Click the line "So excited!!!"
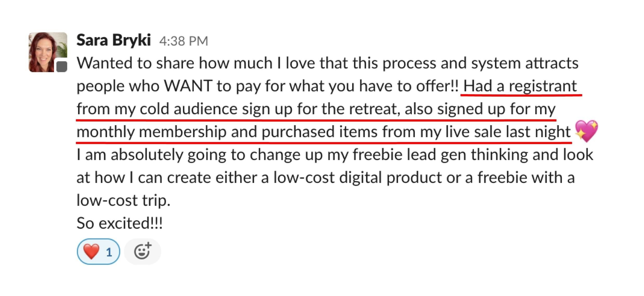 pyautogui.click(x=119, y=223)
